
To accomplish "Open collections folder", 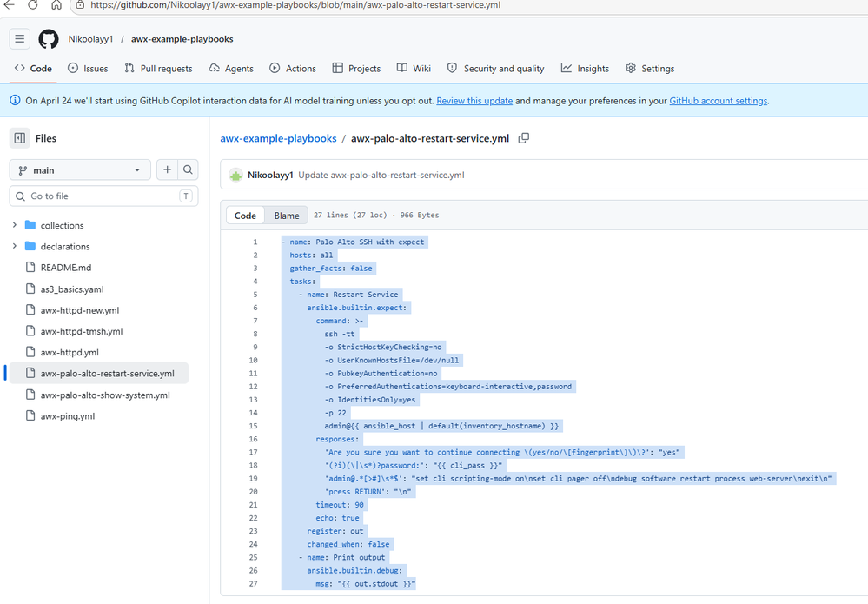I will point(62,225).
